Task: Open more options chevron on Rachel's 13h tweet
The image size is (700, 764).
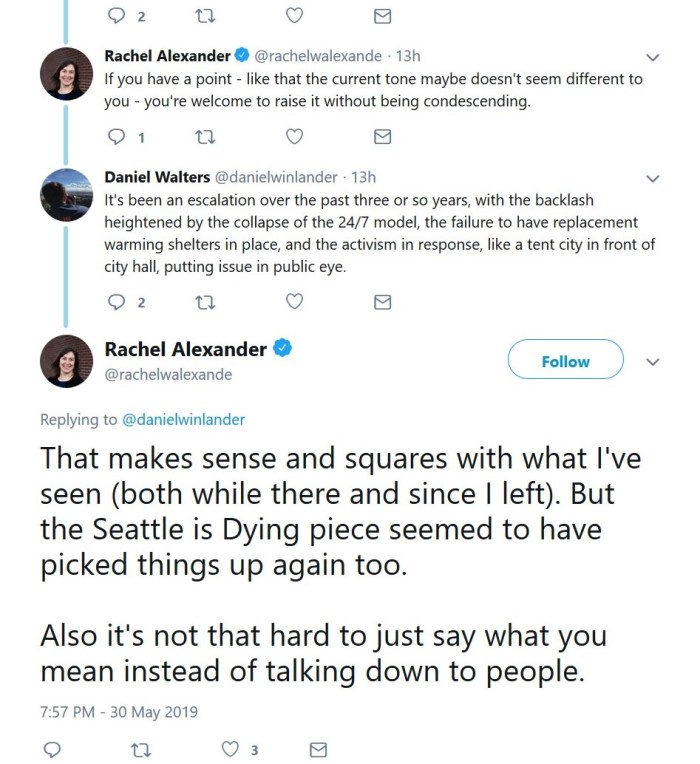Action: [x=653, y=57]
